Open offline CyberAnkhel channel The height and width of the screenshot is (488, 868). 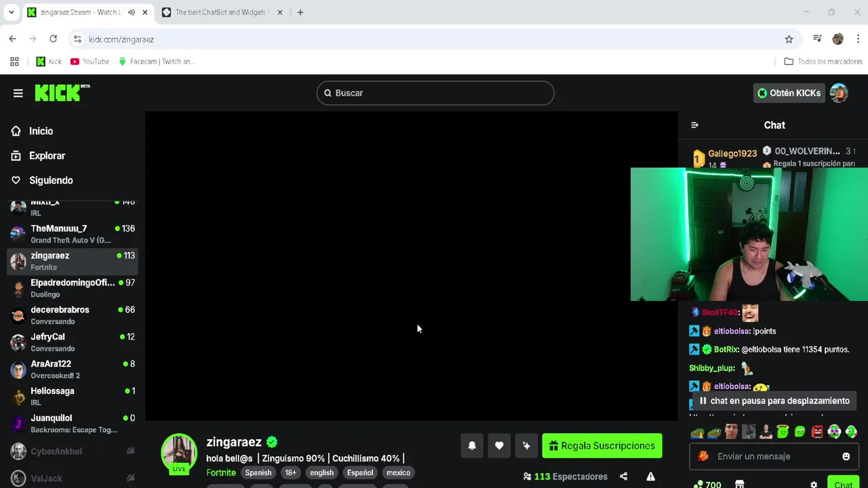tap(72, 451)
